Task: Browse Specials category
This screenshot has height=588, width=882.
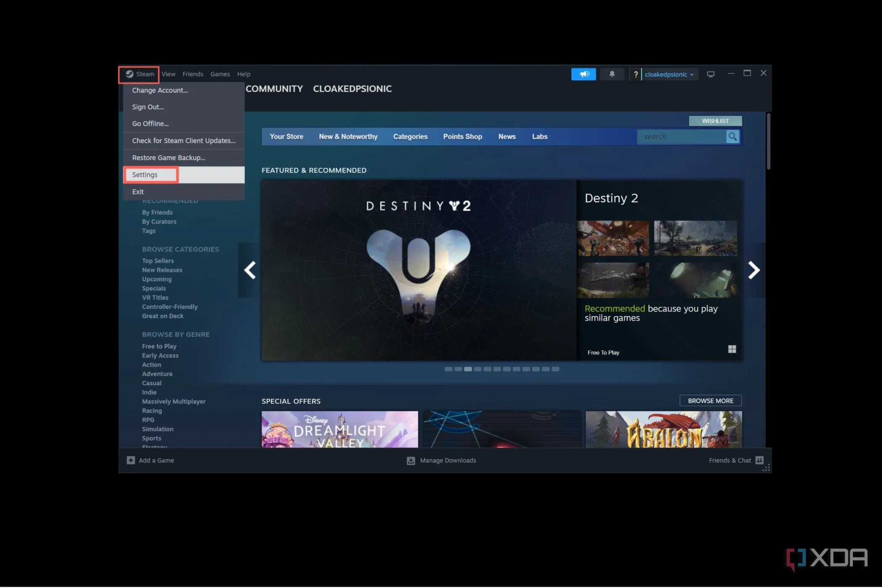Action: pyautogui.click(x=154, y=289)
